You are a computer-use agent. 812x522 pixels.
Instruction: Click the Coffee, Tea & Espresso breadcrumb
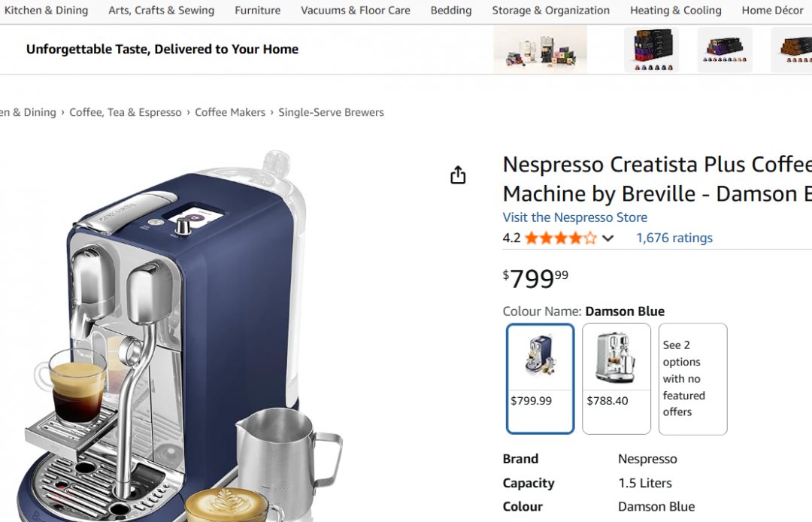[126, 112]
